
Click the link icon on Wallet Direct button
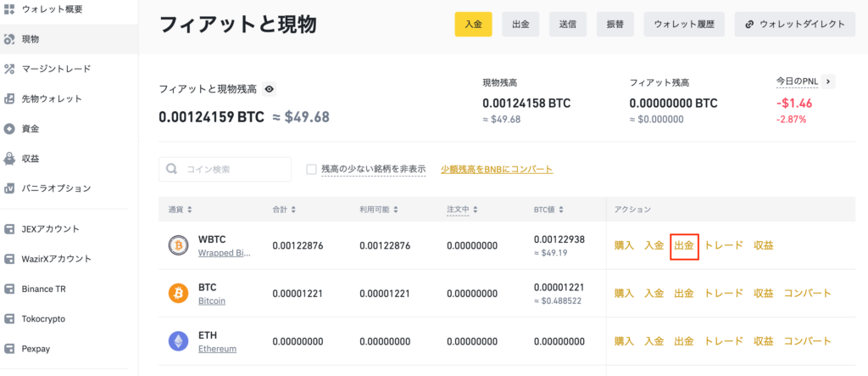749,25
